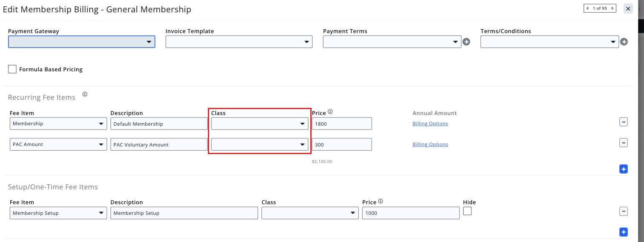The image size is (644, 242).
Task: Open the PAC Amount Fee Item dropdown
Action: click(x=58, y=144)
